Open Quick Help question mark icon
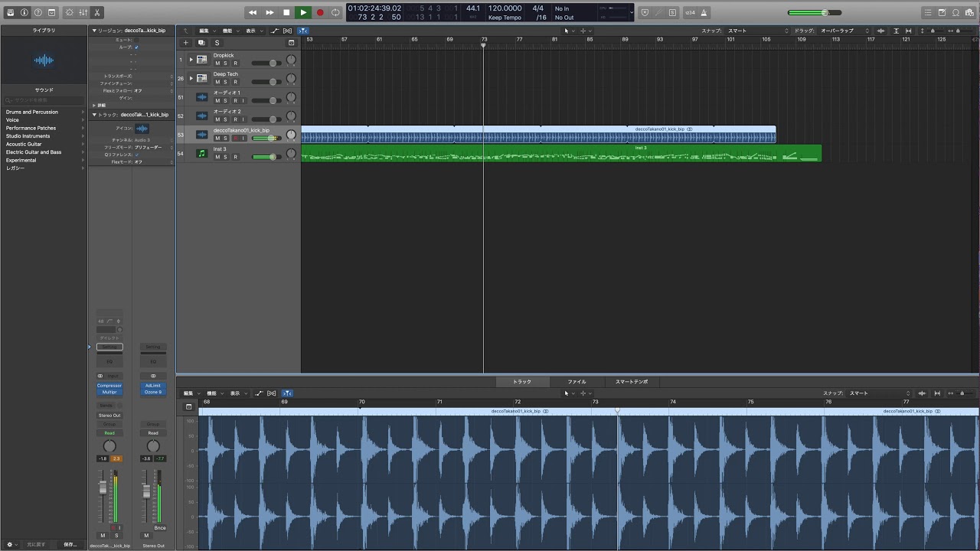Screen dimensions: 980x551 (x=38, y=12)
